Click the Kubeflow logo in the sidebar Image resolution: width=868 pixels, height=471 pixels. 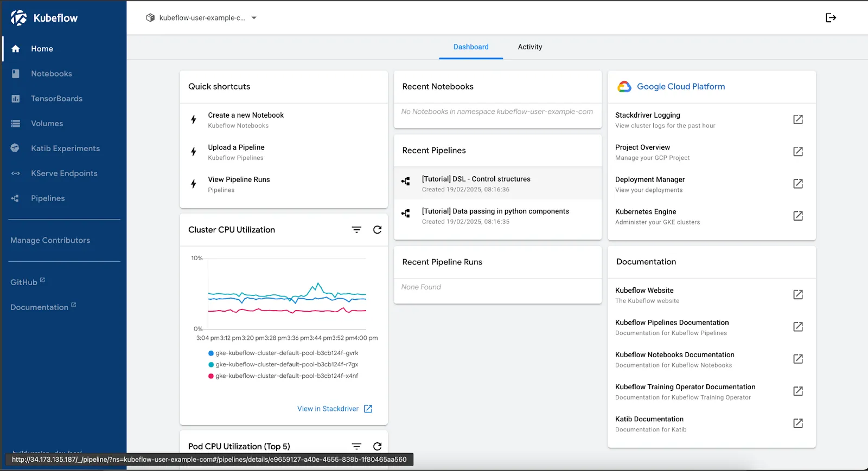pyautogui.click(x=19, y=18)
